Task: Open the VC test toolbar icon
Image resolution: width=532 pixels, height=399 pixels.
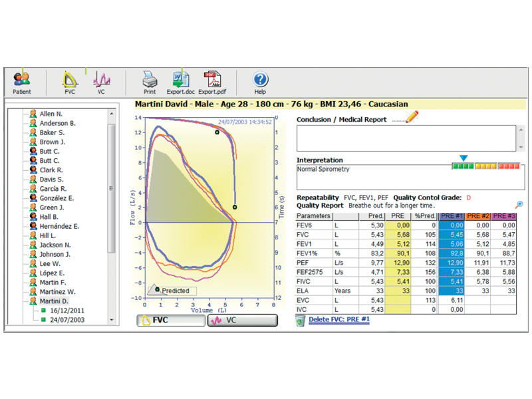Action: pos(101,82)
